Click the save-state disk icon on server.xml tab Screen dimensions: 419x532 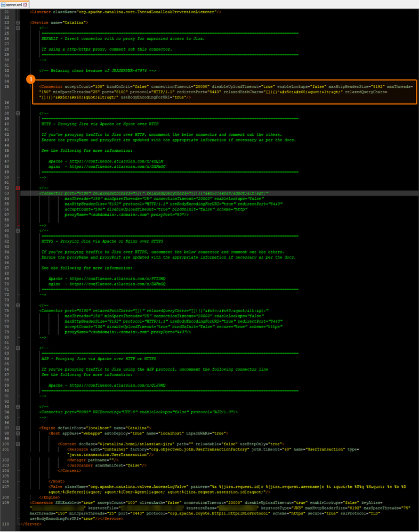tap(3, 5)
